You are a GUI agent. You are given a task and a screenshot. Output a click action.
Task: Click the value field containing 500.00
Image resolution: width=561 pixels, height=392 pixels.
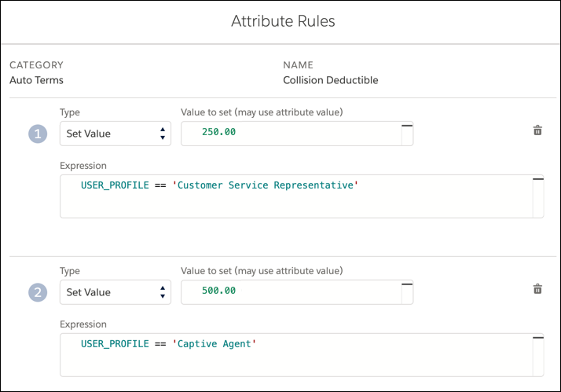point(297,292)
